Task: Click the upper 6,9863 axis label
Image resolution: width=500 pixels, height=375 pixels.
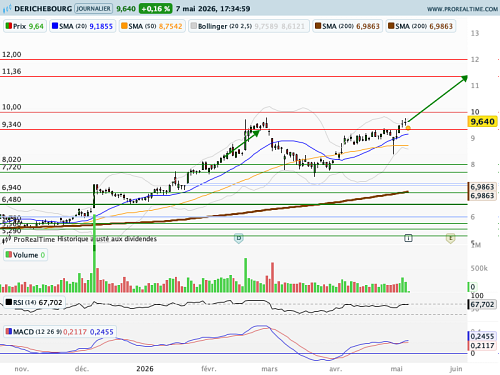Action: 482,187
